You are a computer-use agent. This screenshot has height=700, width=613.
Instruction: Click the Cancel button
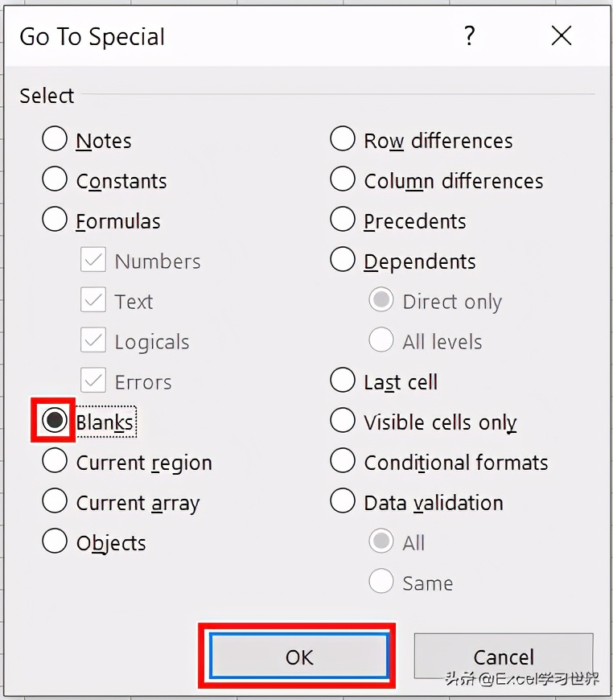(x=504, y=657)
